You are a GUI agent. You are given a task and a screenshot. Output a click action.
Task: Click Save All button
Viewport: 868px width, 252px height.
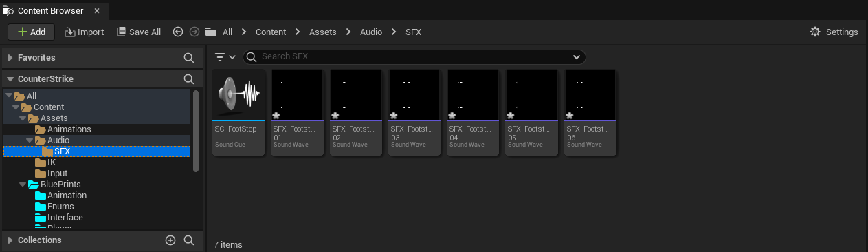click(x=139, y=32)
